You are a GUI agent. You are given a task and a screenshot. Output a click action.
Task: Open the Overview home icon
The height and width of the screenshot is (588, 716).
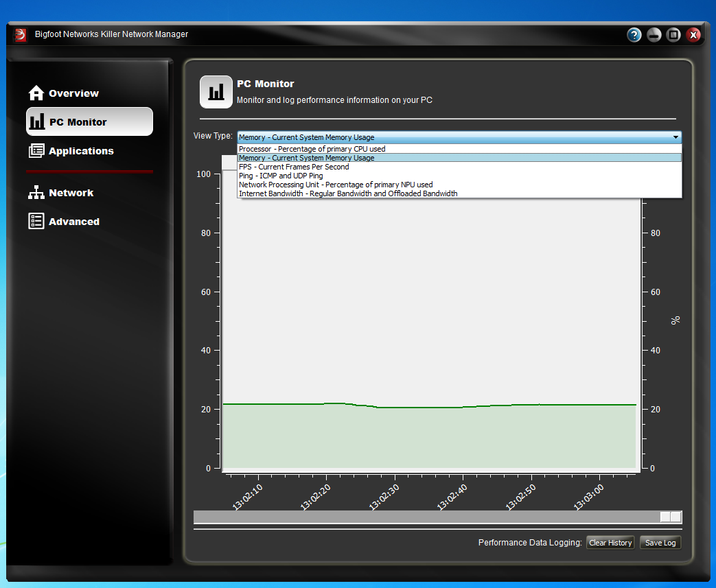pos(36,93)
